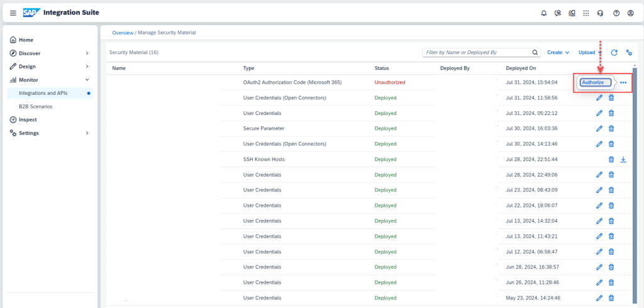
Task: Open the table settings gear icon
Action: (x=628, y=53)
